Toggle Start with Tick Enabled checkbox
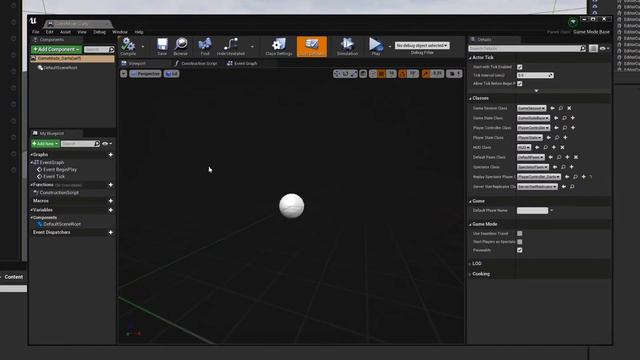 click(x=520, y=67)
